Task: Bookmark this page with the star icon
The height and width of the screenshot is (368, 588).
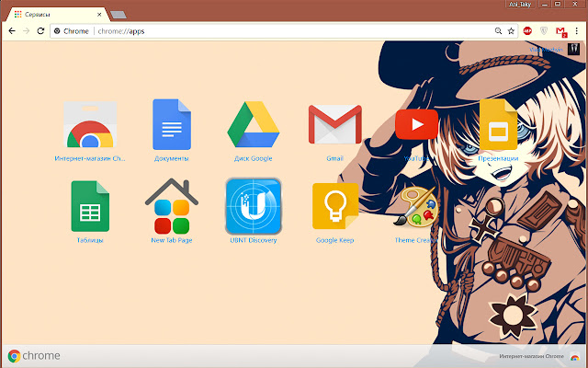Action: click(x=511, y=31)
